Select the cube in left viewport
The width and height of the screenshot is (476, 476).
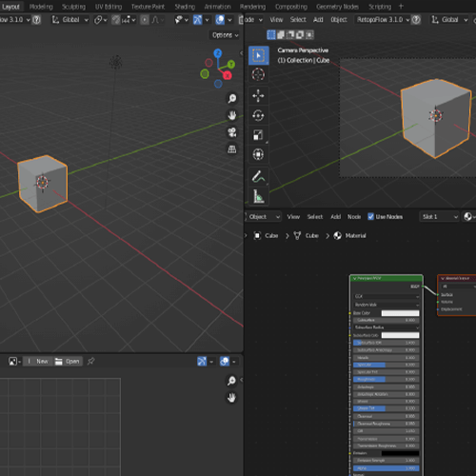[43, 184]
